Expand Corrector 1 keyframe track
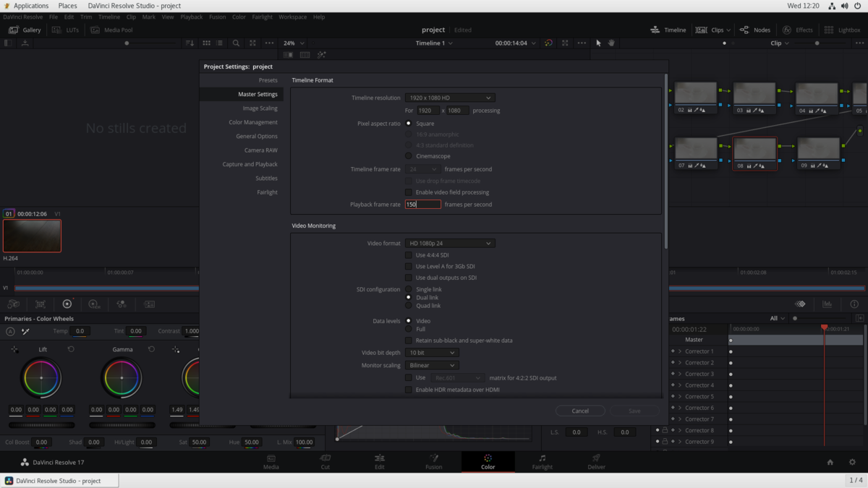The image size is (868, 488). point(680,351)
